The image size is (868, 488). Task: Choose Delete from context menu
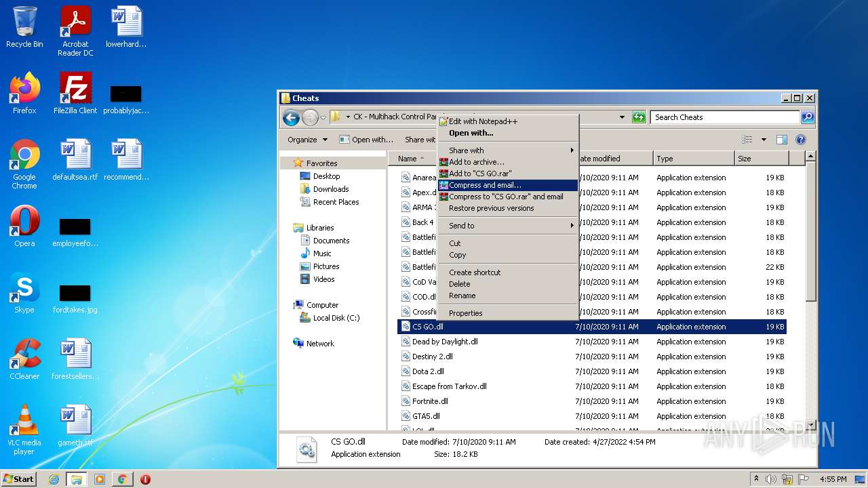click(x=507, y=284)
